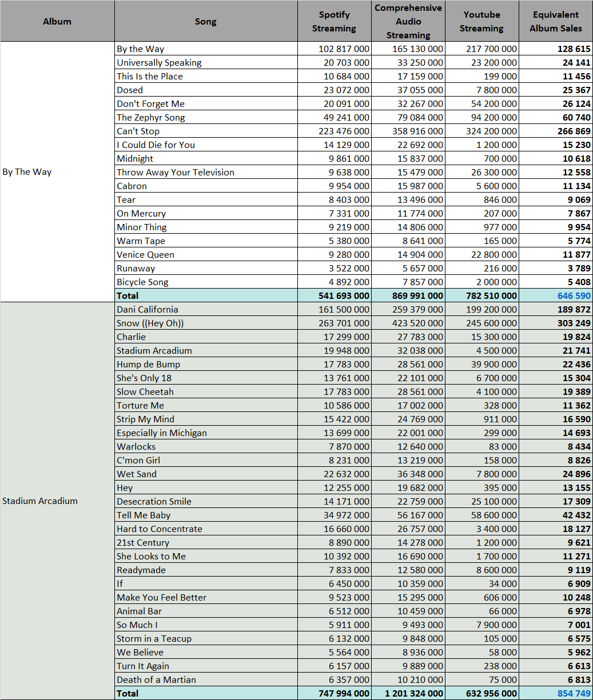The height and width of the screenshot is (700, 593).
Task: Select 'Throw Away Your Television' song cell
Action: coord(206,172)
